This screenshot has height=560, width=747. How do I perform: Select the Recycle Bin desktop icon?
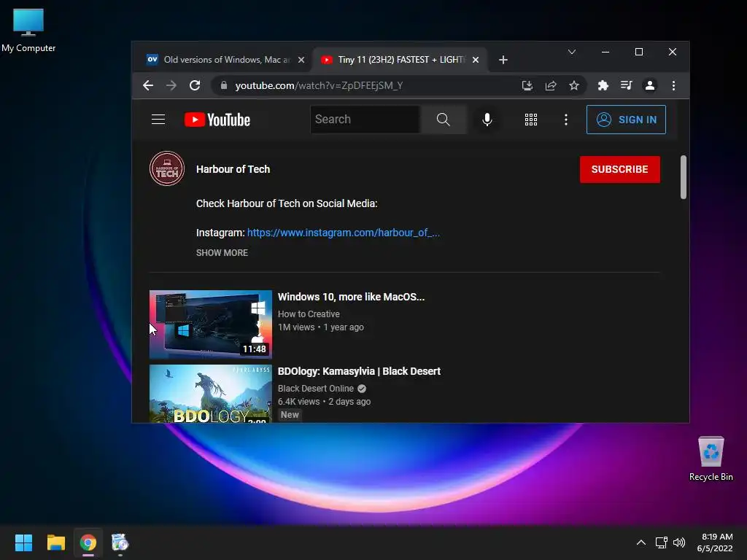pos(711,459)
